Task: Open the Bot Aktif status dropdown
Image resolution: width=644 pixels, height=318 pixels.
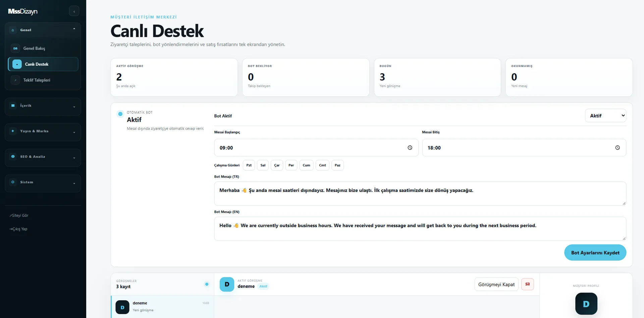Action: [x=605, y=116]
